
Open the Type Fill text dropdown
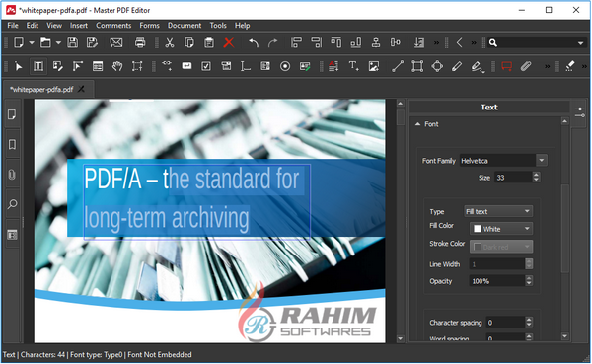tap(498, 211)
